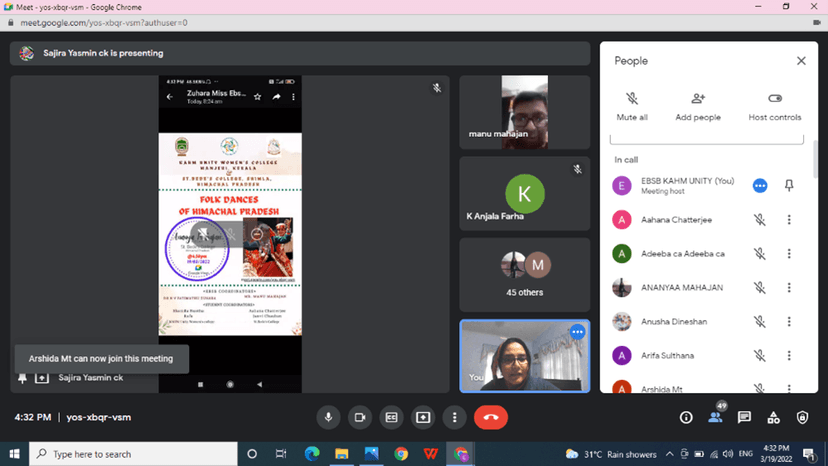Viewport: 828px width, 466px height.
Task: Select the '45 others' participant tile
Action: tap(525, 273)
